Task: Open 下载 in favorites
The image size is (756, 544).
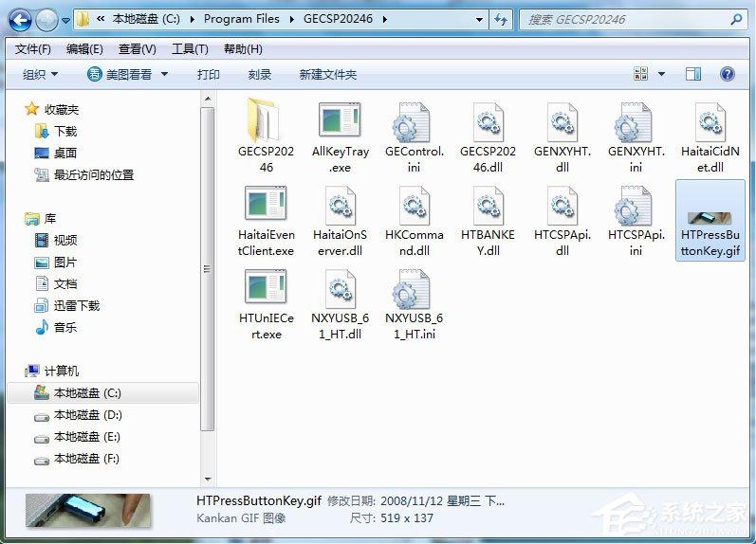Action: click(x=65, y=131)
